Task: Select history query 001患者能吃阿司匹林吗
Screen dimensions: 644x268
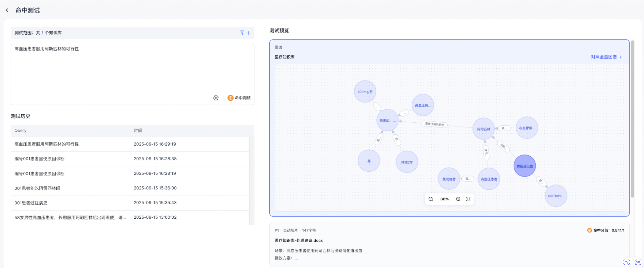Action: coord(37,188)
